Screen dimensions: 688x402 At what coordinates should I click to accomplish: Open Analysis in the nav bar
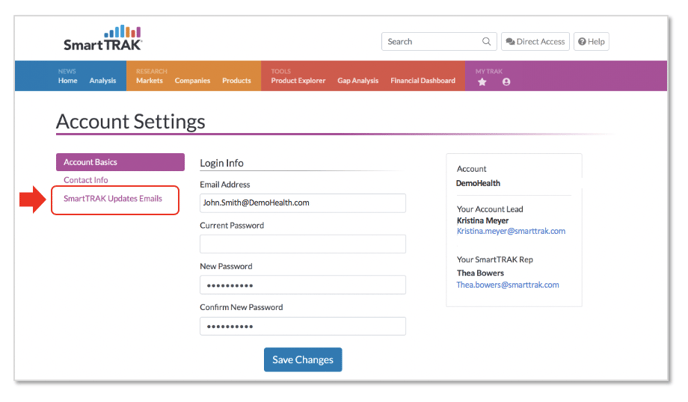point(103,81)
